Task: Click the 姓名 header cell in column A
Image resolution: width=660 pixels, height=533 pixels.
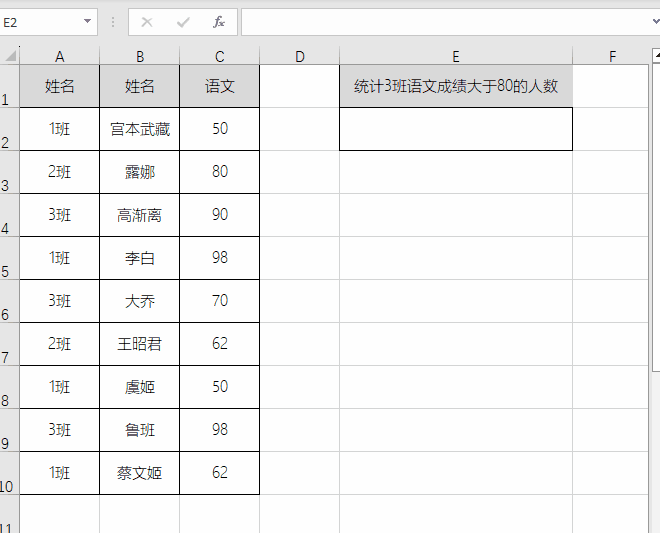Action: (x=59, y=86)
